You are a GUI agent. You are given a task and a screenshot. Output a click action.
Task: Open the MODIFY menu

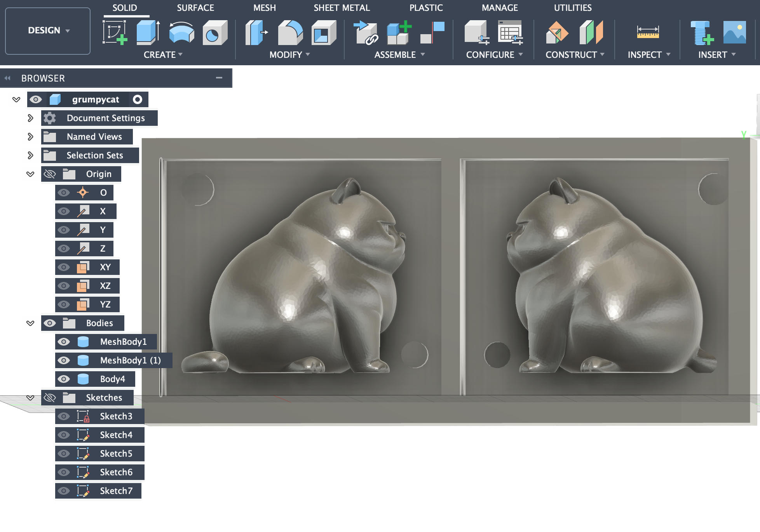pos(289,55)
